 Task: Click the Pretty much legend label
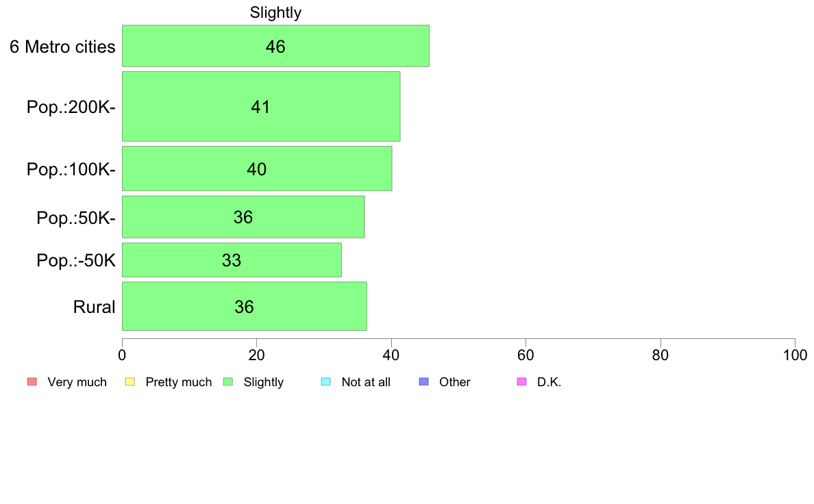click(179, 382)
